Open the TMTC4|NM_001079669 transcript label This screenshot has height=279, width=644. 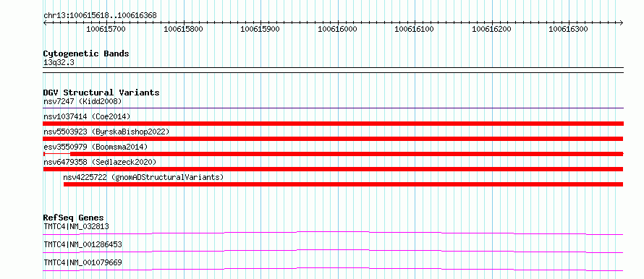tap(82, 262)
